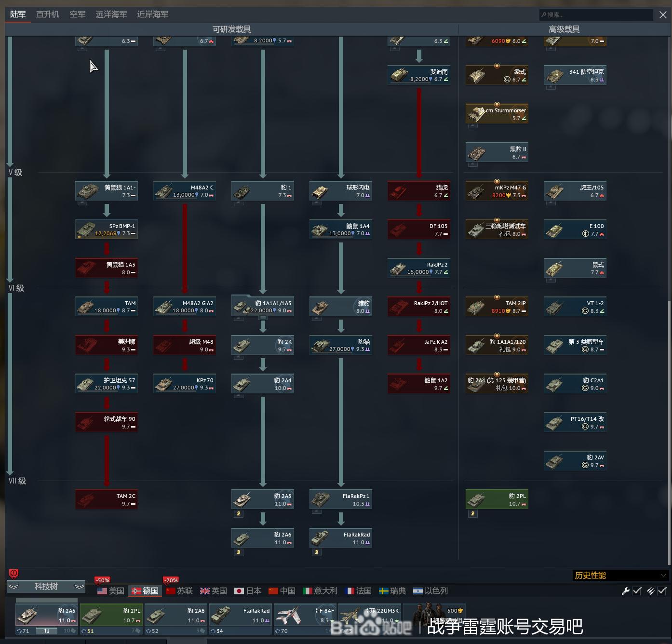Select the 中国 nation tab

pyautogui.click(x=282, y=591)
